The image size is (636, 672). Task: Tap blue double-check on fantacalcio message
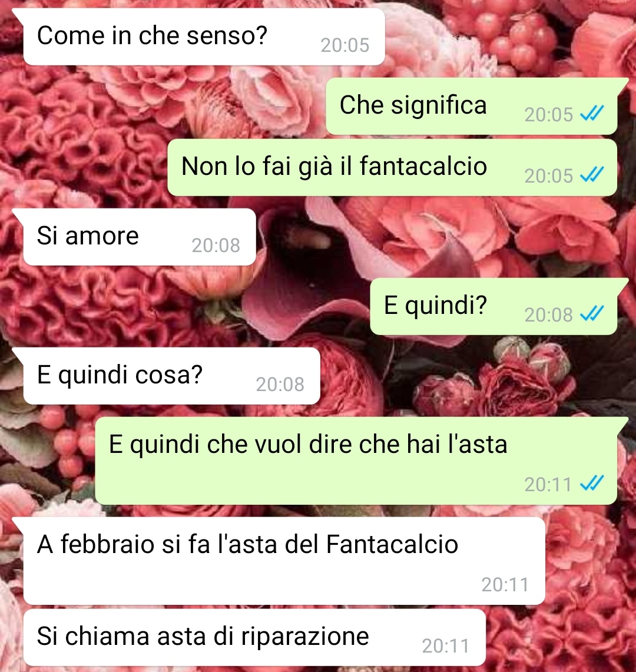pos(592,175)
